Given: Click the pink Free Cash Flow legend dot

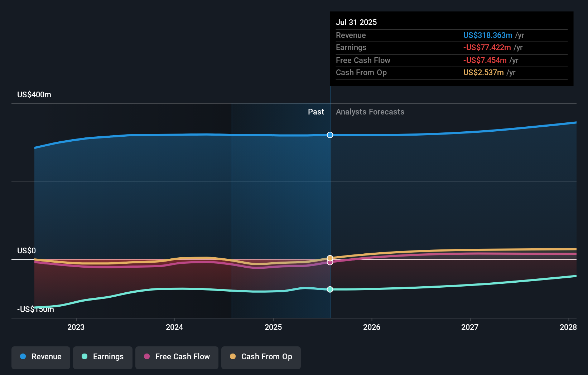Looking at the screenshot, I should [x=146, y=357].
